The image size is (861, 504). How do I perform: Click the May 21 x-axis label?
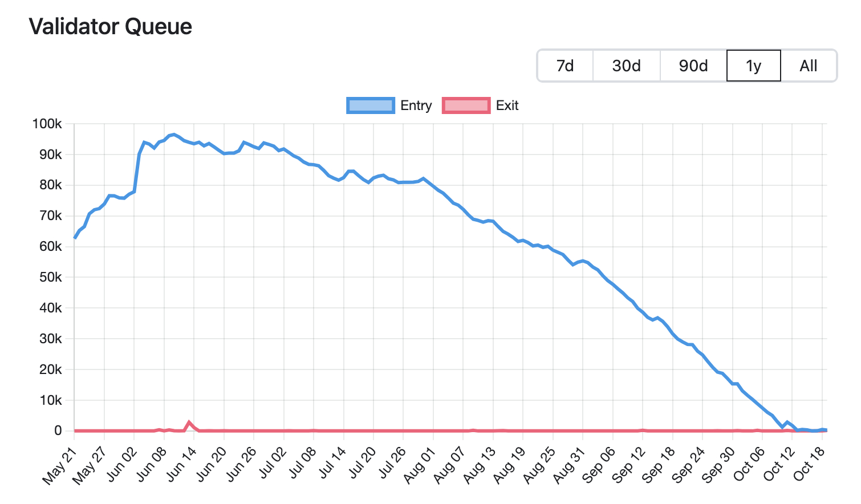(59, 466)
